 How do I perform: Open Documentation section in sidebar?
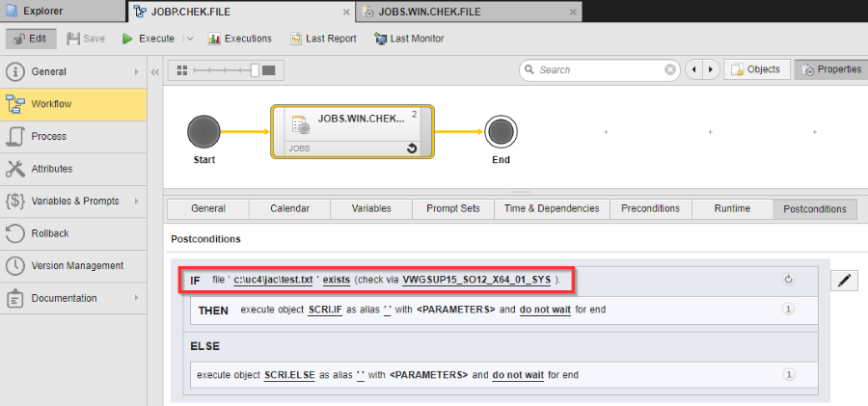coord(73,298)
